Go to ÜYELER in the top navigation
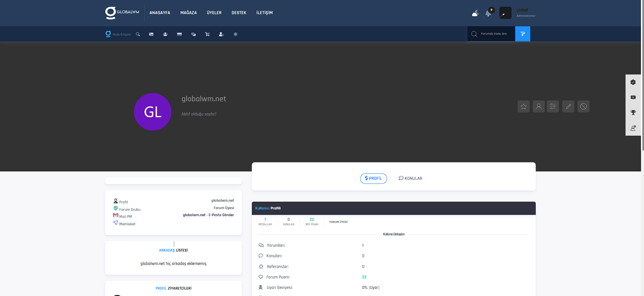644x296 pixels. point(214,13)
